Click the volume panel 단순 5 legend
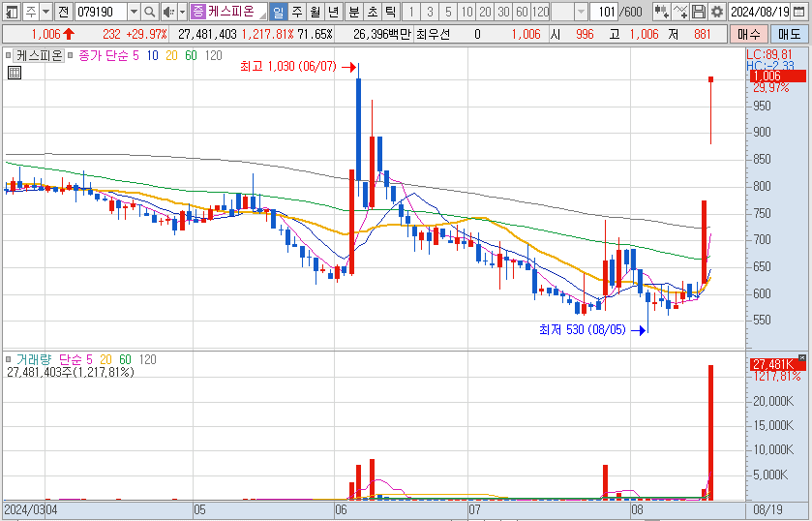This screenshot has width=812, height=521. point(75,359)
